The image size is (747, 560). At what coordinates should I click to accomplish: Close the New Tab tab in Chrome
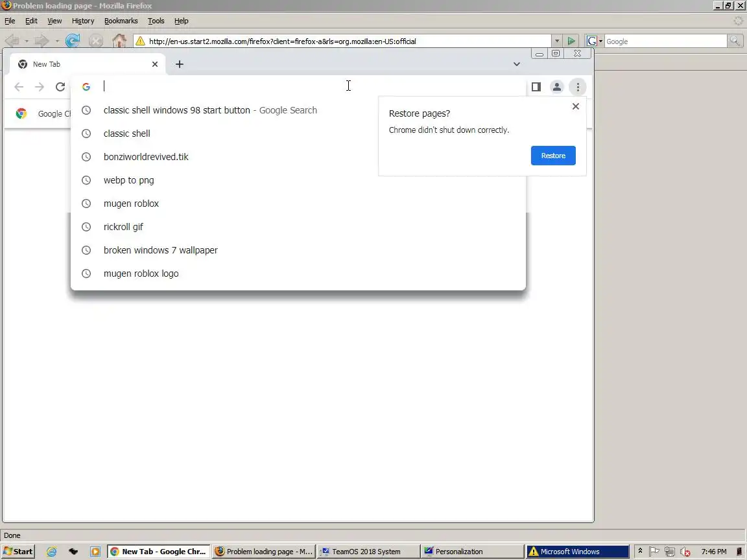tap(155, 64)
